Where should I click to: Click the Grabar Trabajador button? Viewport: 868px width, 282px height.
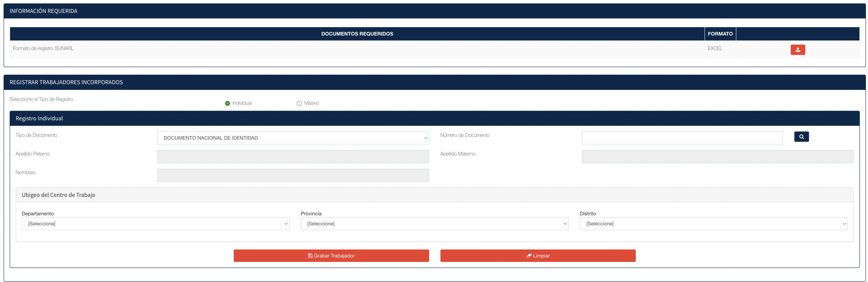[331, 256]
